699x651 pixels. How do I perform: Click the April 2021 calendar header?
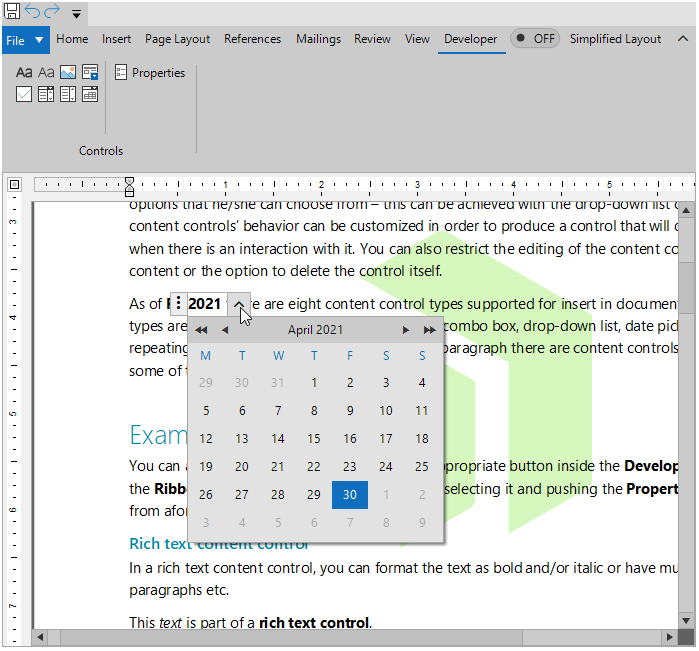click(315, 330)
